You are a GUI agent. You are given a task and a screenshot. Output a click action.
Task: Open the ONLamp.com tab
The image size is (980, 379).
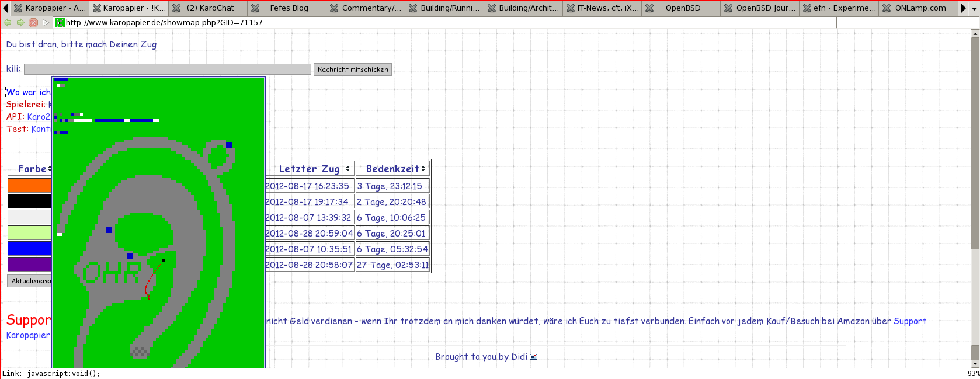[920, 8]
